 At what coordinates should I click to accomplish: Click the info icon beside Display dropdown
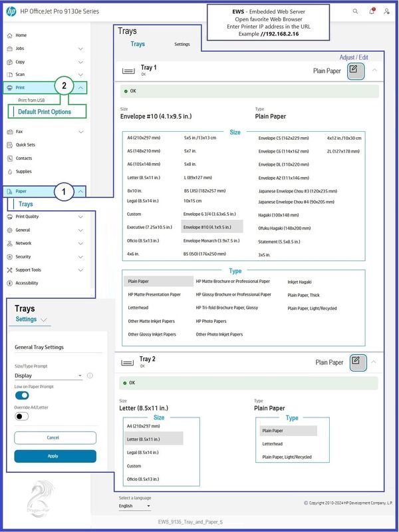(x=90, y=376)
